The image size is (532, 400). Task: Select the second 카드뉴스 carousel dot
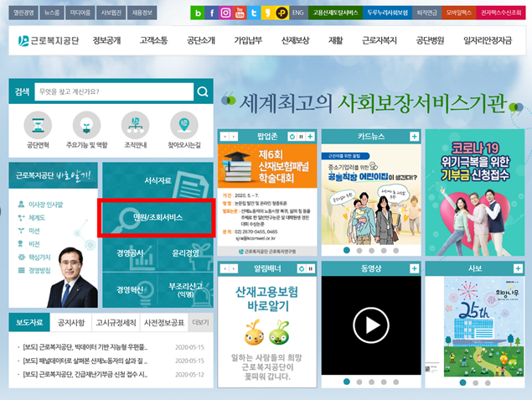tap(359, 251)
